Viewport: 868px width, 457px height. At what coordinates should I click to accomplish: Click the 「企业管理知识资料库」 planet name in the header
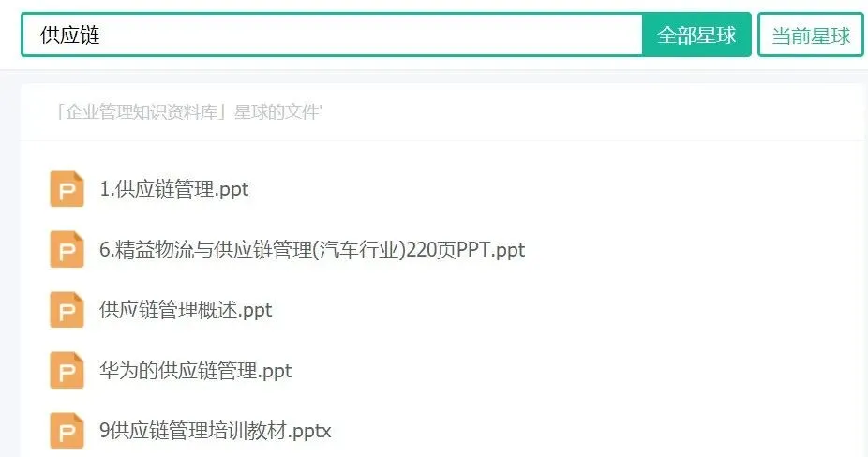tap(142, 112)
